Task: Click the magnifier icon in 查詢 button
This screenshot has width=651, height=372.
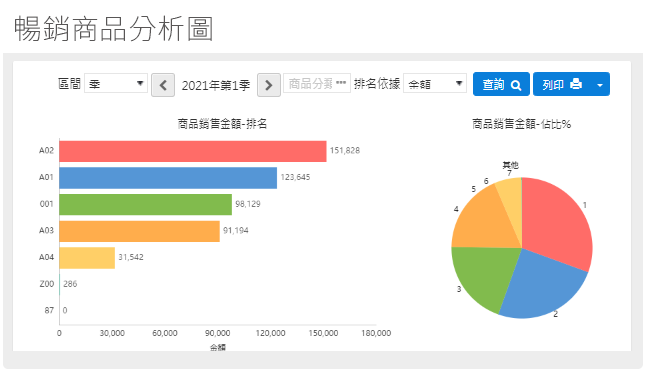Action: tap(516, 85)
